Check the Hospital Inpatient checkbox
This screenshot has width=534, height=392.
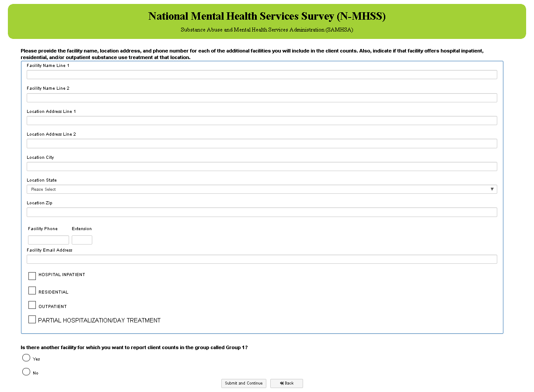coord(32,276)
